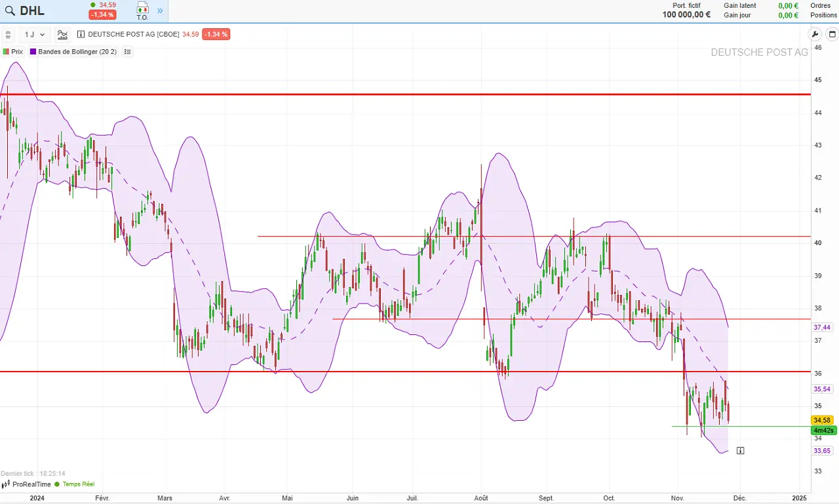Open the indicators list icon

click(x=127, y=52)
